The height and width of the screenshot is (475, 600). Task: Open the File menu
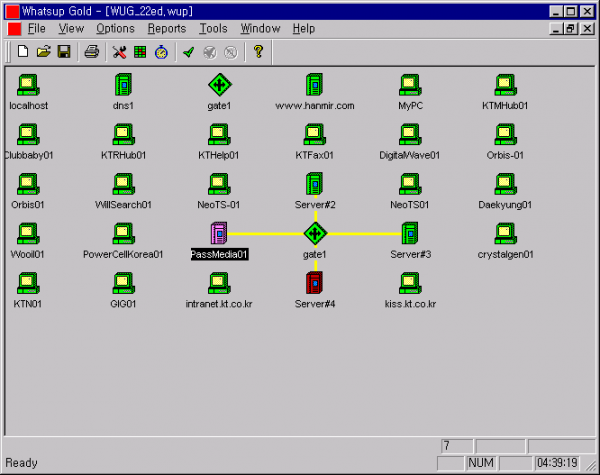click(36, 29)
